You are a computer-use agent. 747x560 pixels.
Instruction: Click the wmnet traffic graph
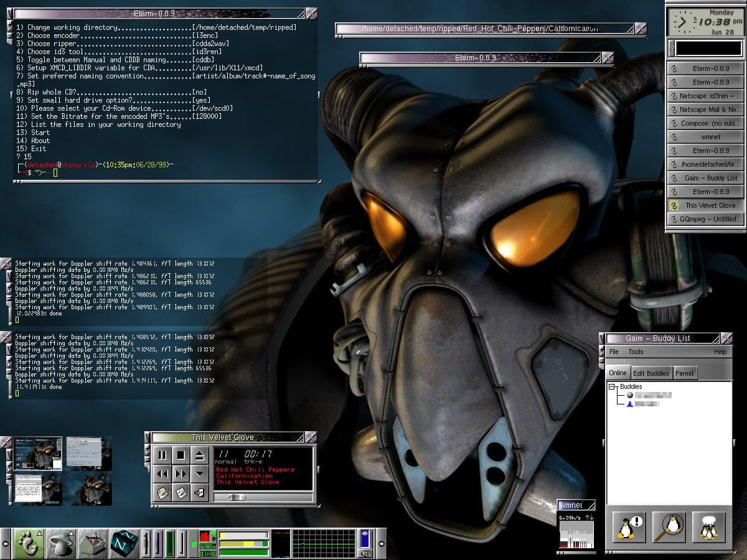pyautogui.click(x=576, y=534)
